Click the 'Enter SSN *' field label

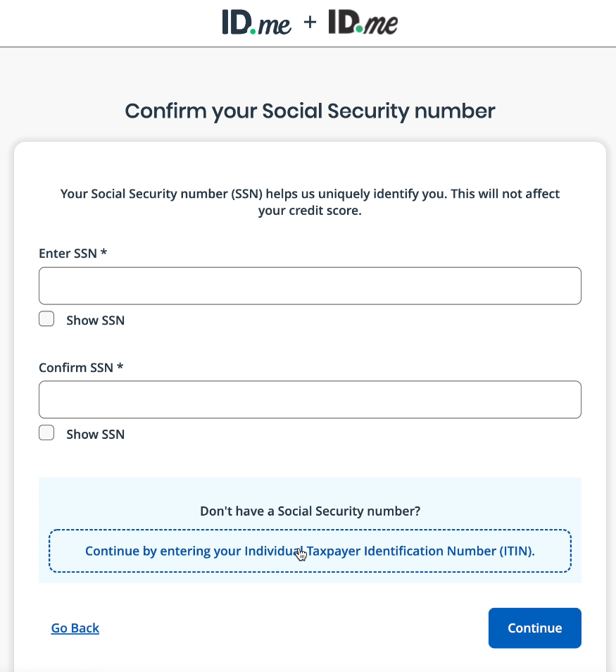click(x=73, y=254)
